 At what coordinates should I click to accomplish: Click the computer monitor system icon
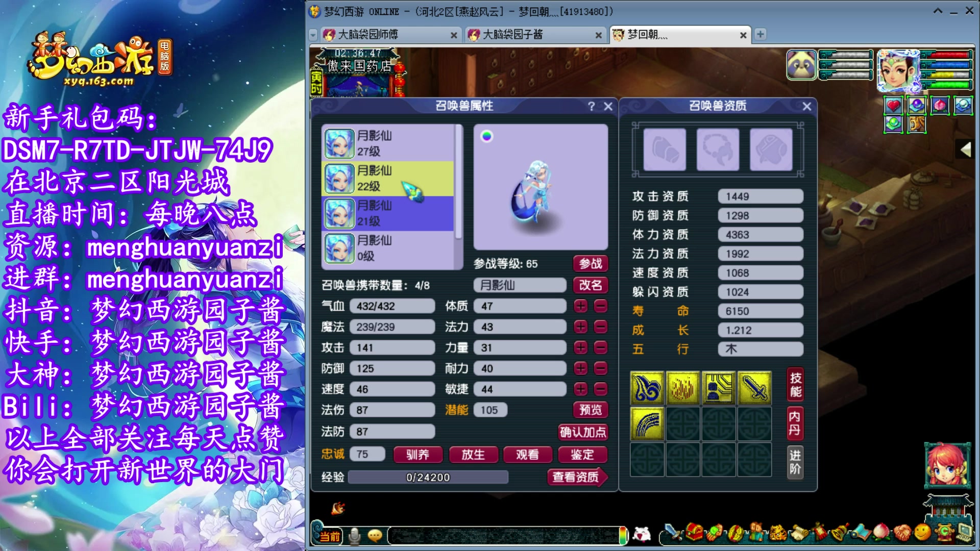point(964,533)
